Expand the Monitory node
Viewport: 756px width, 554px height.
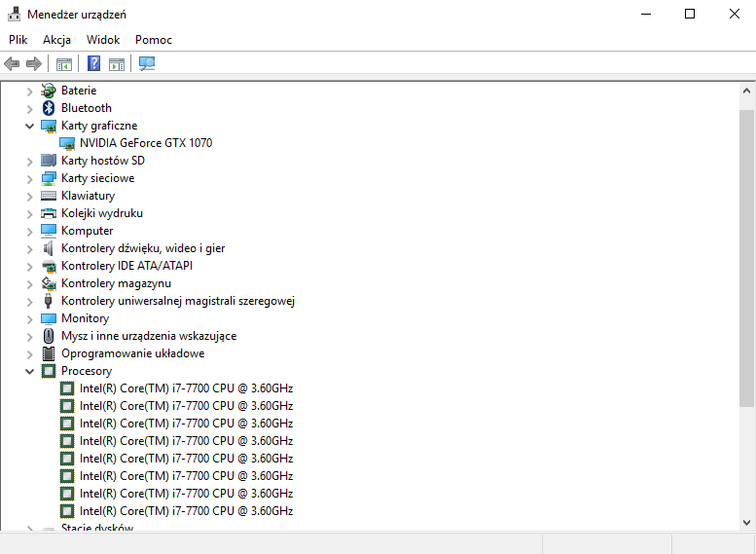coord(29,319)
